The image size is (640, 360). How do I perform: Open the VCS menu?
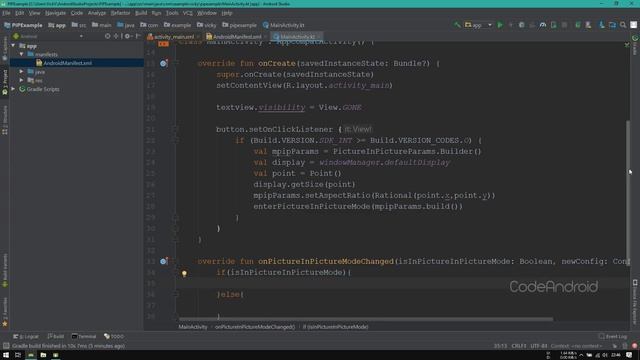coord(187,13)
